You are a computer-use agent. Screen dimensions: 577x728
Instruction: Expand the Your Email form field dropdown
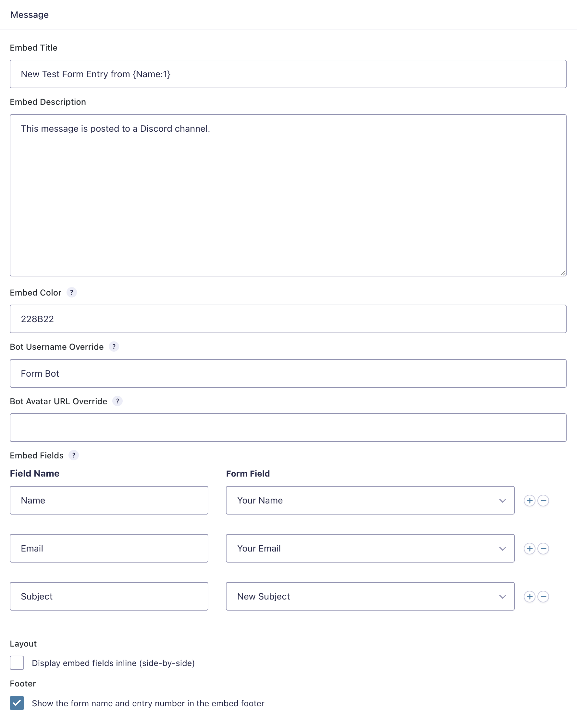pyautogui.click(x=370, y=548)
